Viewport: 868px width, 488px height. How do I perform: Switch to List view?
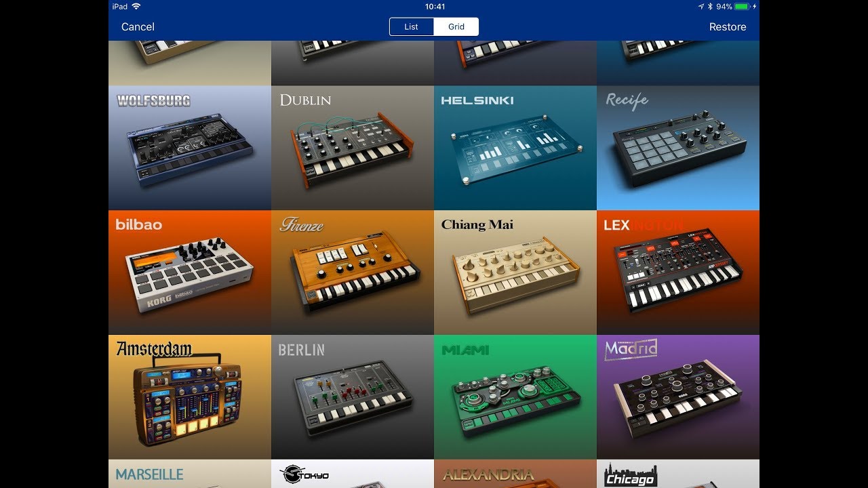coord(412,26)
